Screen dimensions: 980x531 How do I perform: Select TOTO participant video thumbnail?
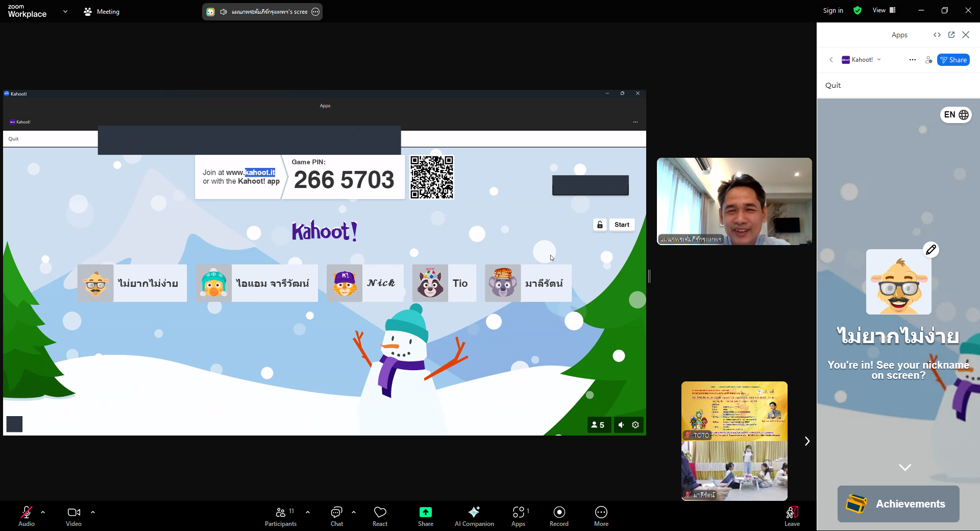pyautogui.click(x=734, y=411)
